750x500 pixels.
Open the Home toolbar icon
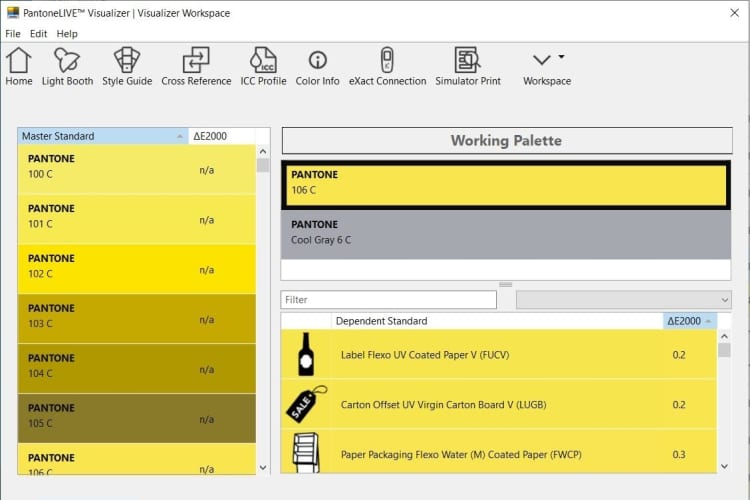[x=19, y=67]
